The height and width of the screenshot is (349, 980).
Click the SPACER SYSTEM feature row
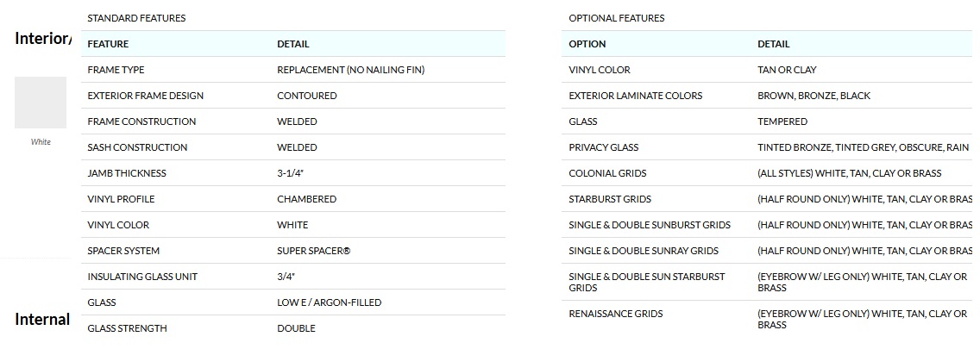(x=123, y=251)
